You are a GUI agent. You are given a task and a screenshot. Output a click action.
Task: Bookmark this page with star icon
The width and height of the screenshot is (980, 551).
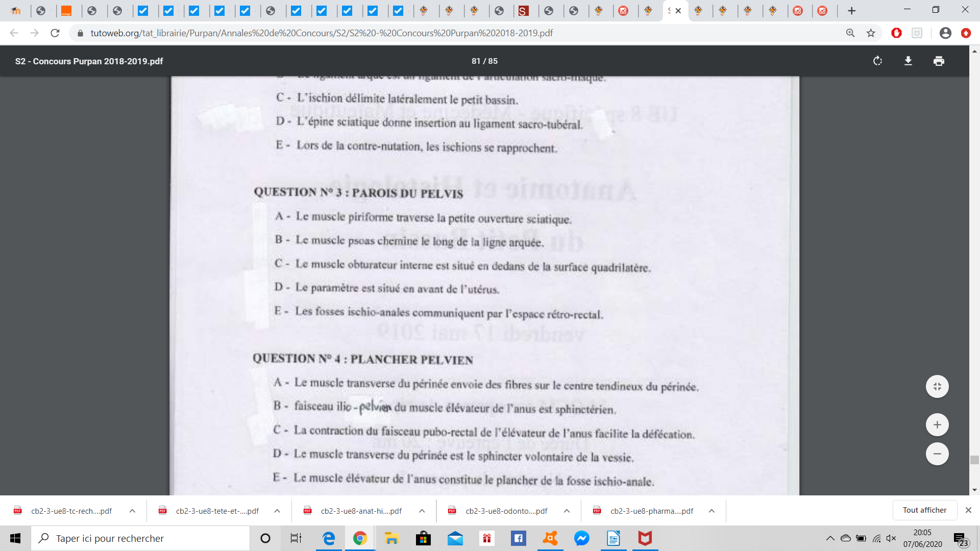(x=871, y=33)
